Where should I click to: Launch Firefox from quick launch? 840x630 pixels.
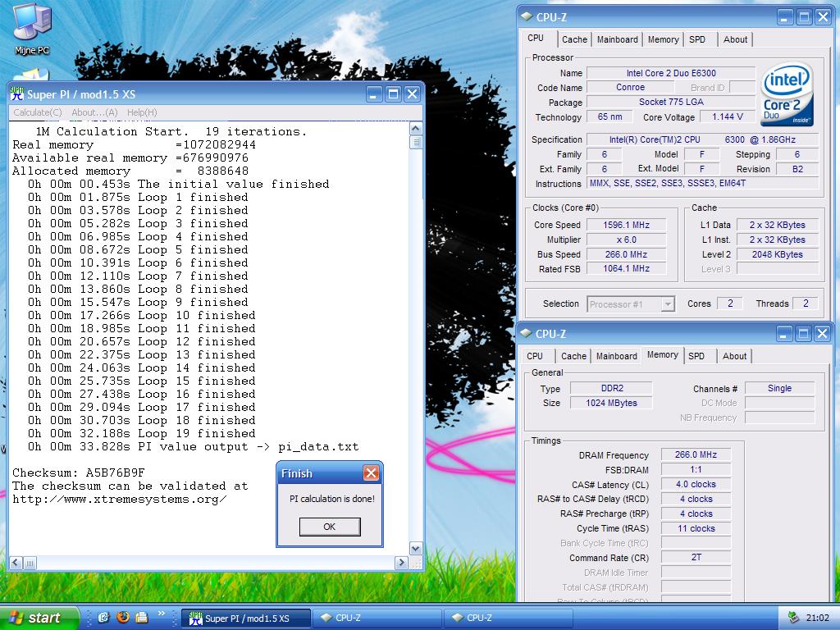tap(123, 618)
